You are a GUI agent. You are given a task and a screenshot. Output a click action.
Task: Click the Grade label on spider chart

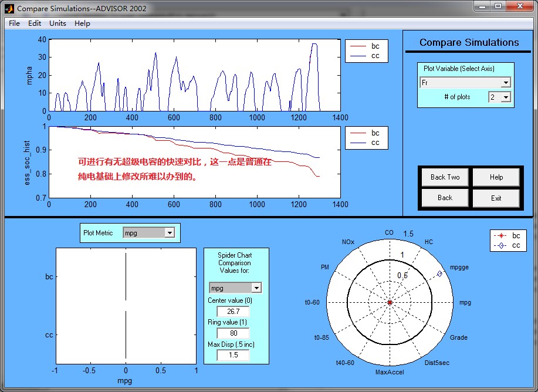coord(459,337)
